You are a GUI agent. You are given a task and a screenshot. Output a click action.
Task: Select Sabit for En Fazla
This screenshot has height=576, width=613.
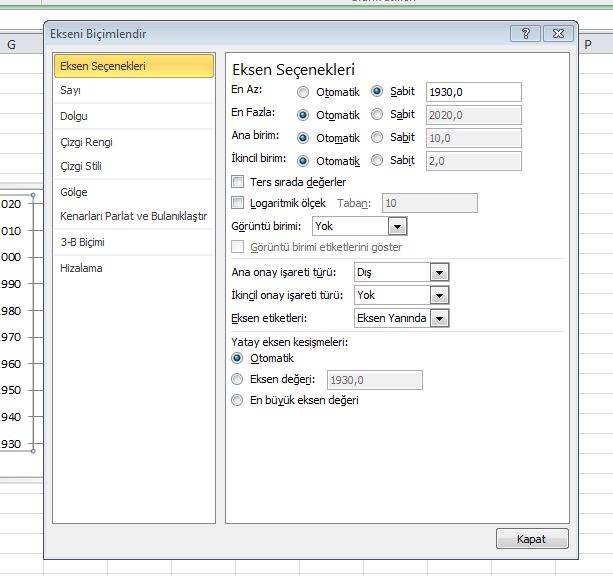click(x=377, y=114)
